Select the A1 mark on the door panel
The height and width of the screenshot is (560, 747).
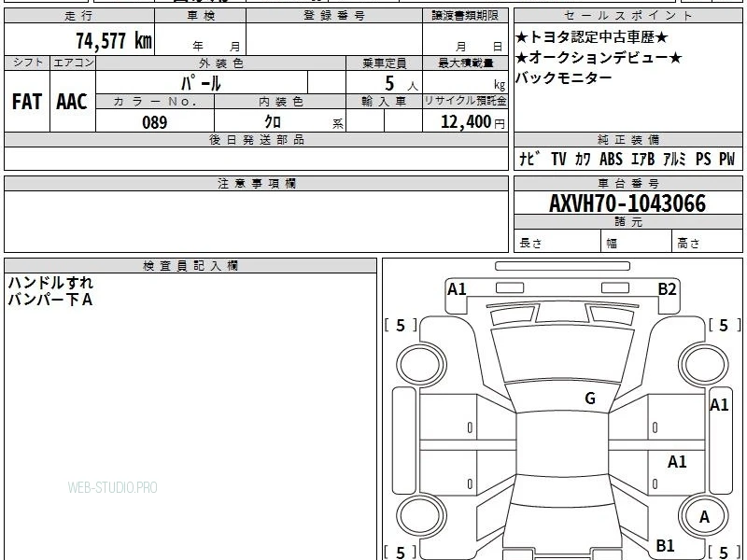point(676,461)
